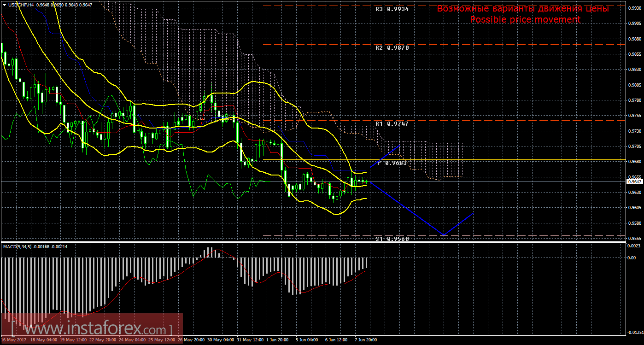
Task: Click the 0.9930 price axis value
Action: click(x=634, y=9)
